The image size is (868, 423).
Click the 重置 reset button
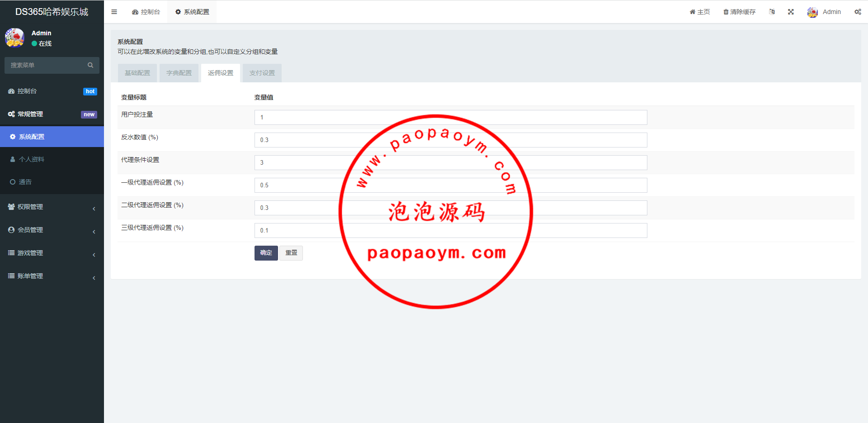pos(291,253)
